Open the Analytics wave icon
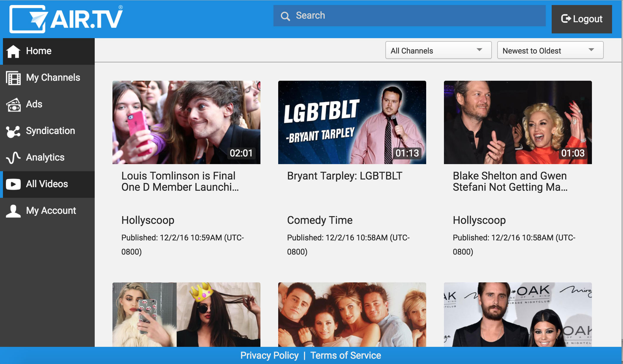 tap(13, 158)
